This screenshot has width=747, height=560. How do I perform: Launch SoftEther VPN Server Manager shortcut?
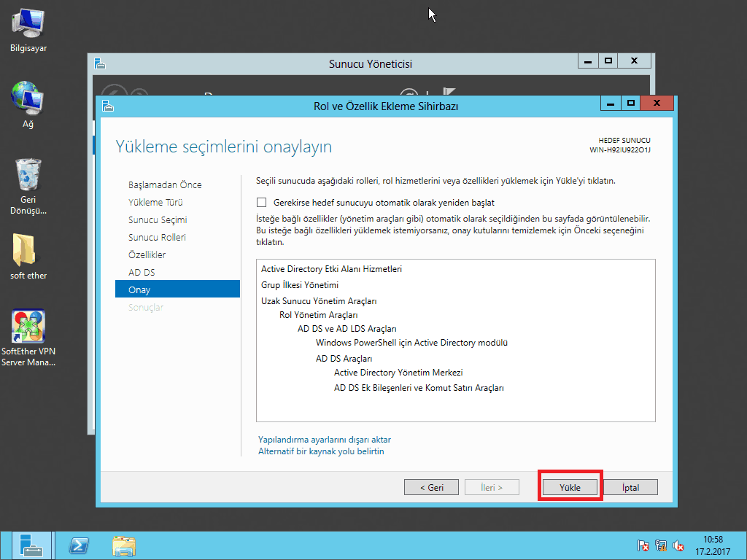click(x=28, y=327)
